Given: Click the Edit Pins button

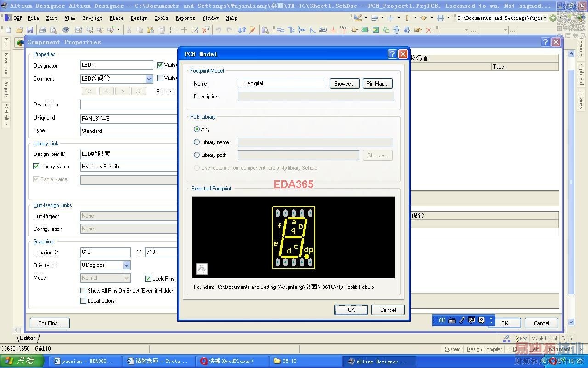Looking at the screenshot, I should [50, 323].
